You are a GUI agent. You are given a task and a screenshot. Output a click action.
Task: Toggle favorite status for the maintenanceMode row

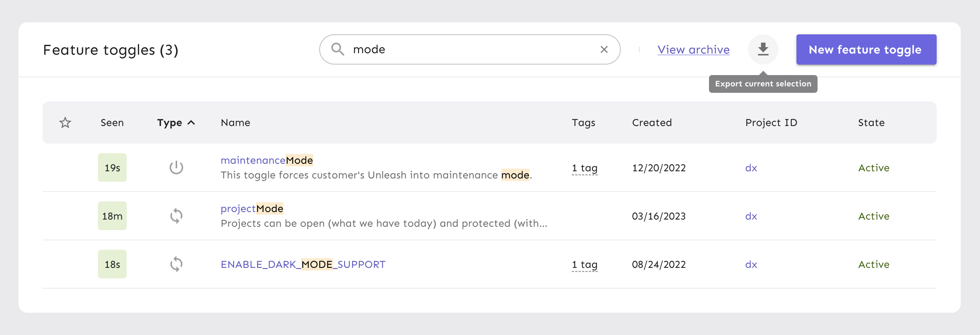click(x=65, y=167)
